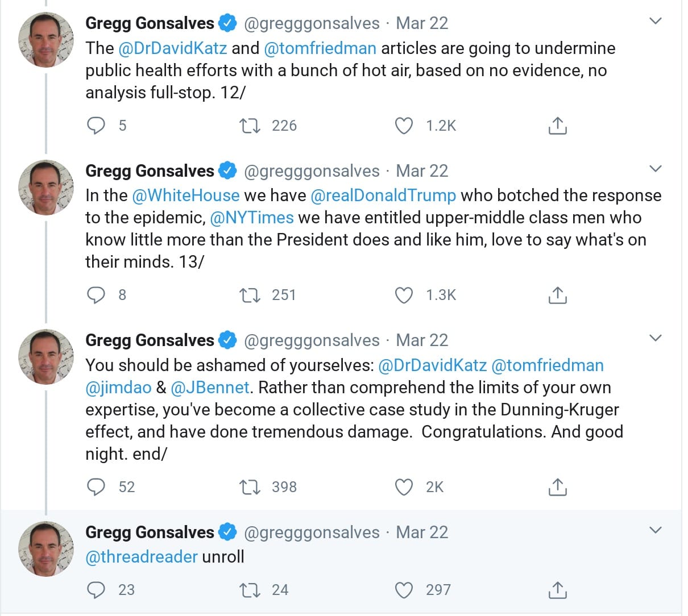Like the threadreader unroll tweet

404,590
